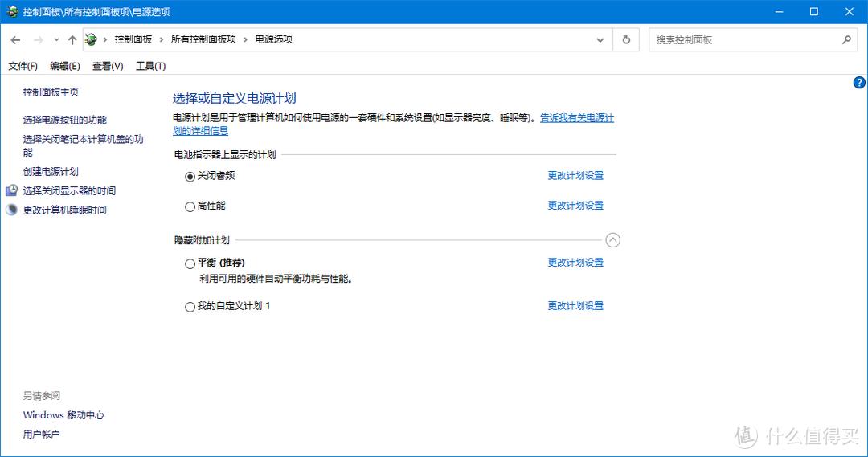Open 选择关闭显示器的时间
Screen dimensions: 868x457
[x=69, y=191]
